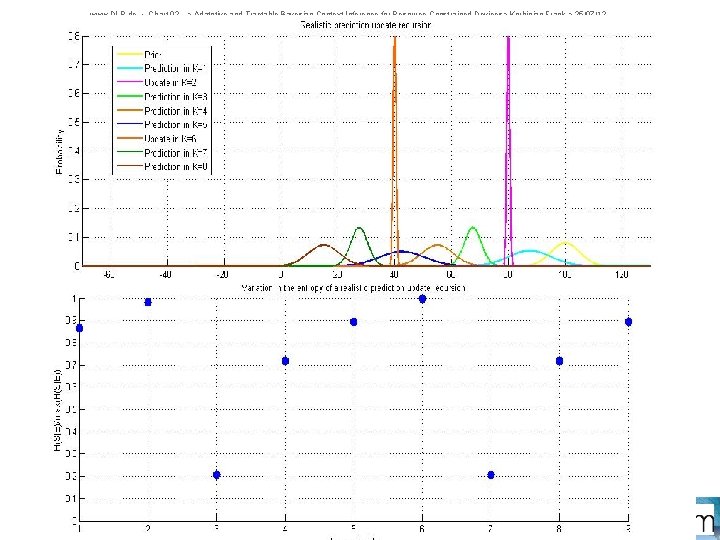Select the dark green bell curve peak
Image resolution: width=720 pixels, height=540 pixels.
360,228
